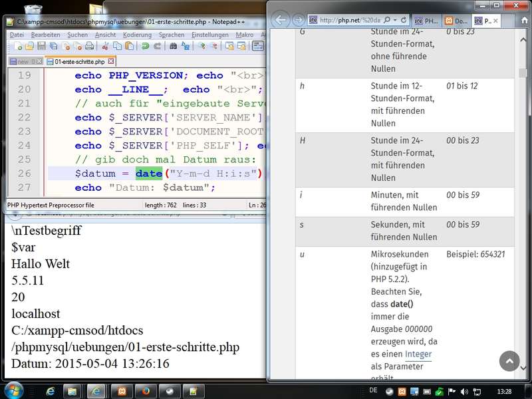
Task: Click the Print icon in Notepad++ toolbar
Action: pos(89,46)
